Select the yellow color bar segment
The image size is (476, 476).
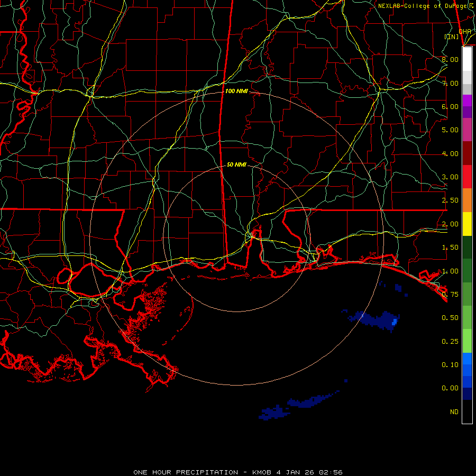pos(467,224)
